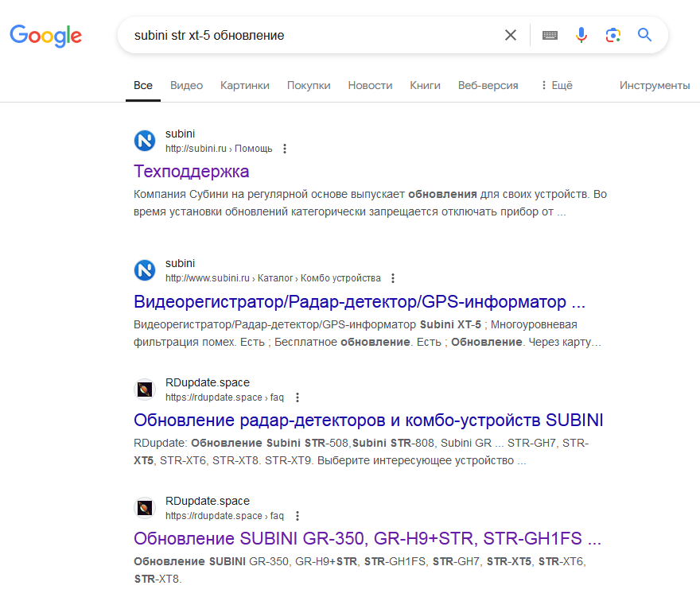Click the snippet text starting 'Компания Субини'
The image size is (700, 597).
tap(370, 203)
